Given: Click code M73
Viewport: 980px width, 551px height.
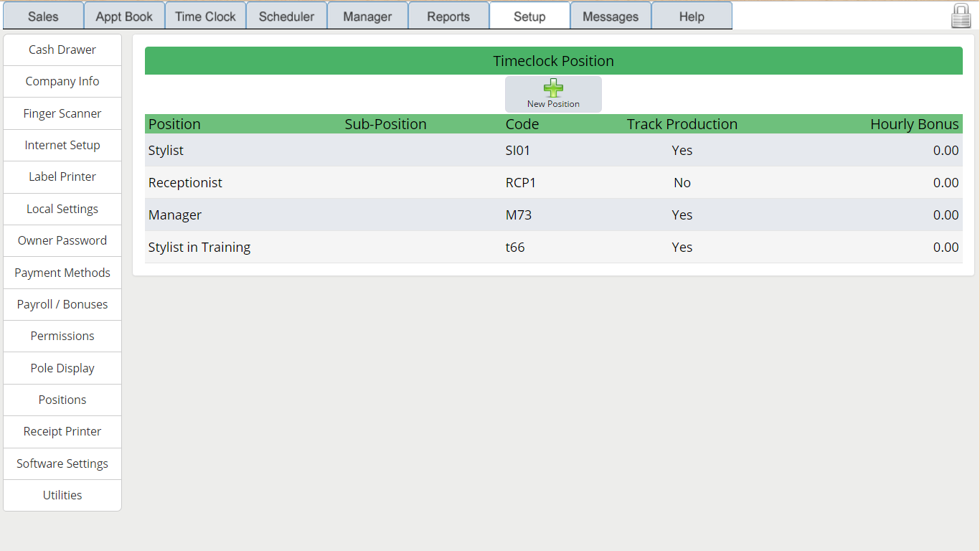Looking at the screenshot, I should point(519,215).
